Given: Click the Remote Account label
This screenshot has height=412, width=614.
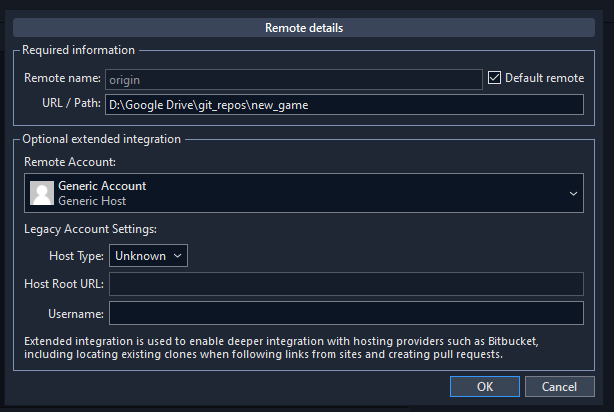Looking at the screenshot, I should tap(70, 162).
